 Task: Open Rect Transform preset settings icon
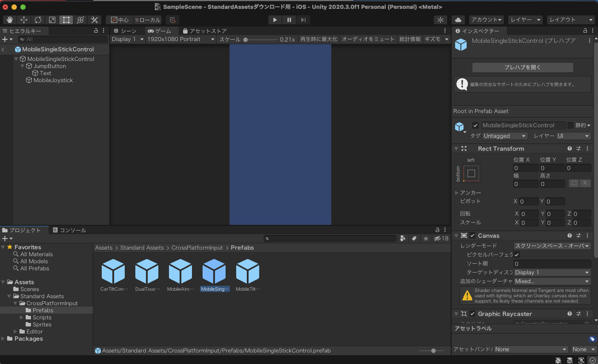coord(579,149)
